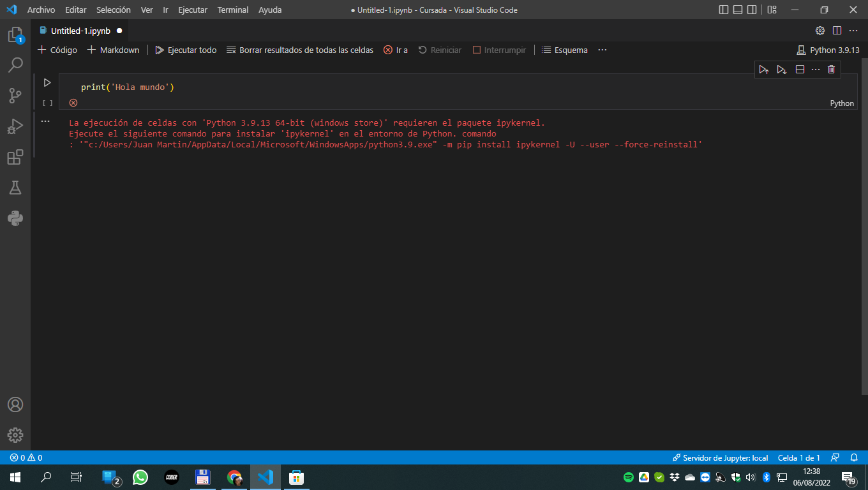Open more editor actions ellipsis at top right

point(853,31)
